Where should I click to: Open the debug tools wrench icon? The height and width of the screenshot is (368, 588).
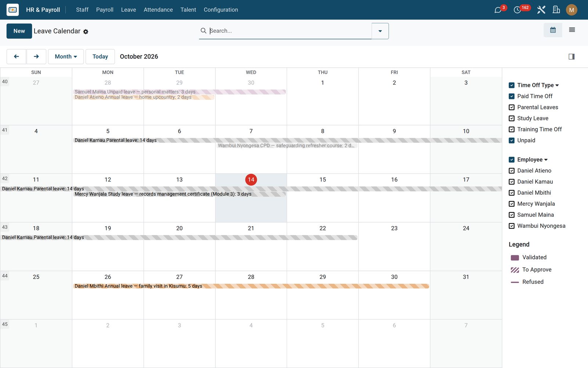click(x=541, y=10)
